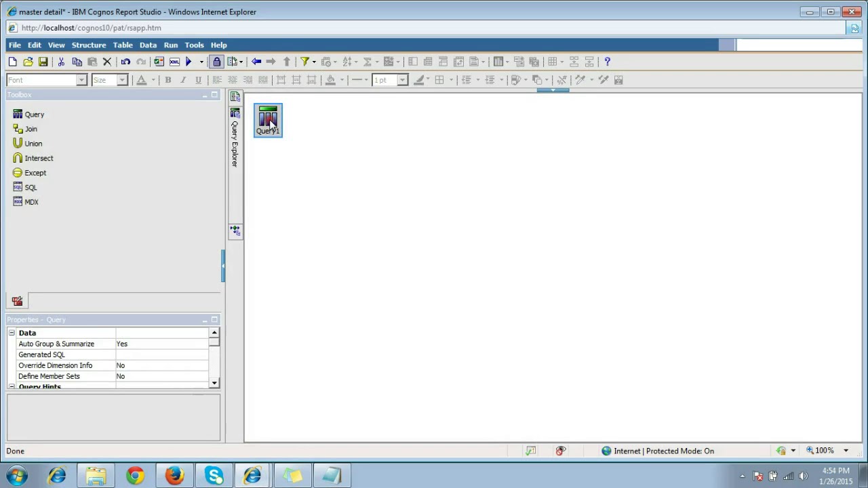868x488 pixels.
Task: Select SQL in the Toolbox
Action: [x=25, y=187]
